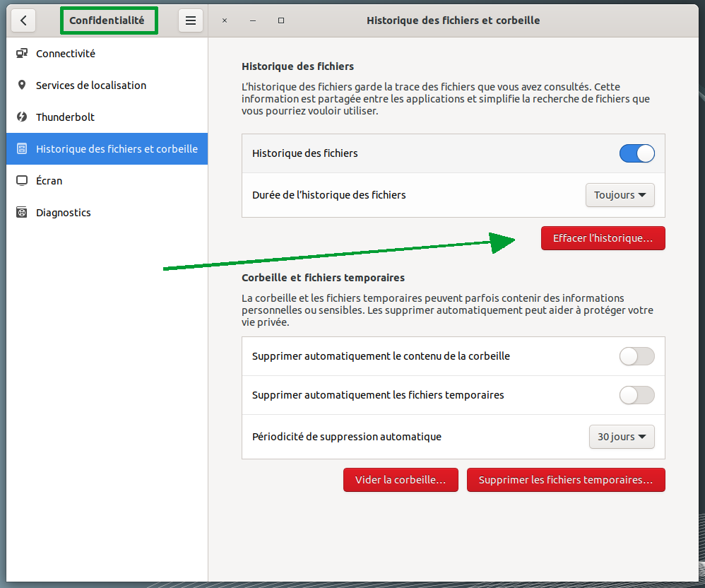Disable the Historique des fichiers switch
This screenshot has height=588, width=705.
(636, 153)
